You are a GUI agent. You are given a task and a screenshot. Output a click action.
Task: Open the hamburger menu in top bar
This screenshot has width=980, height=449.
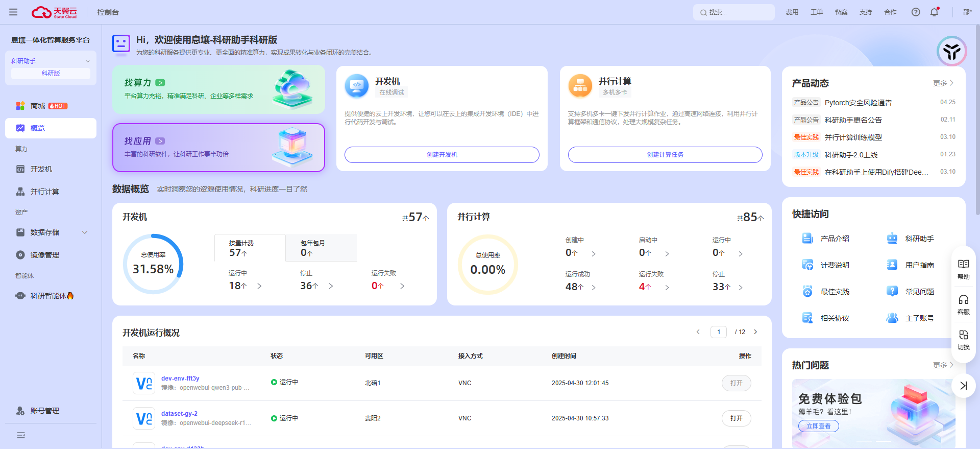point(13,12)
